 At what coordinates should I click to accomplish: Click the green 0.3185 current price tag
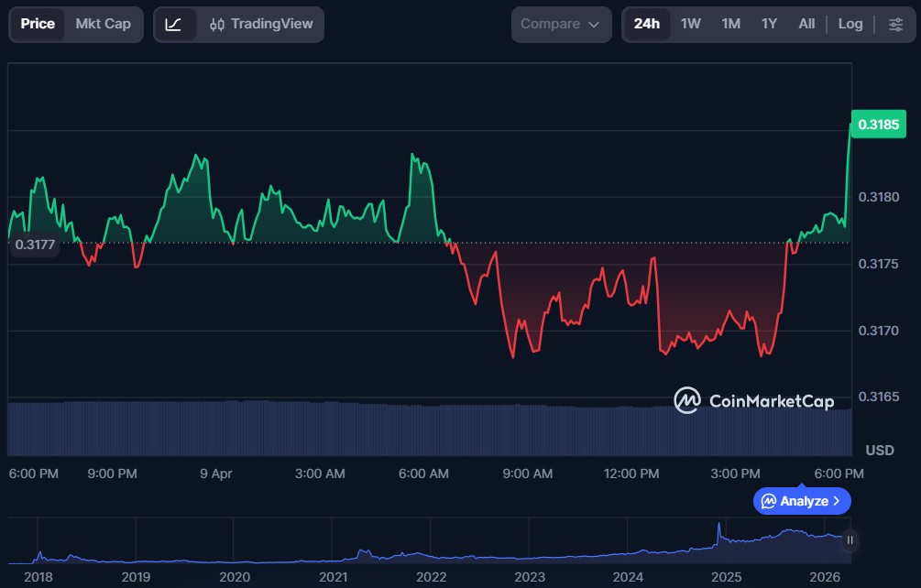point(880,125)
